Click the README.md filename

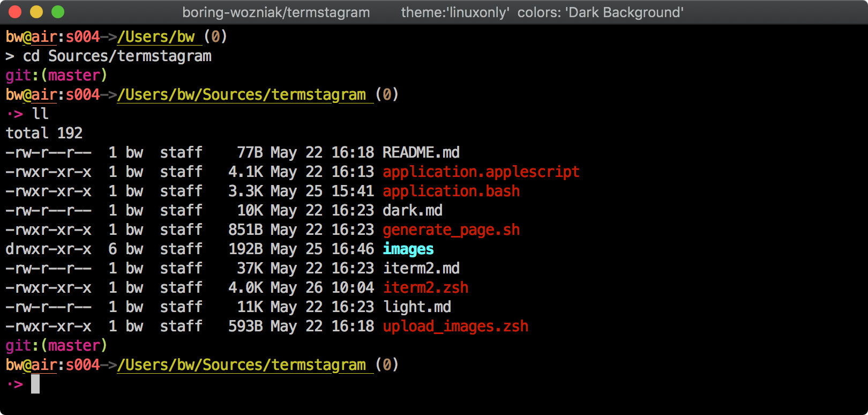pos(421,153)
